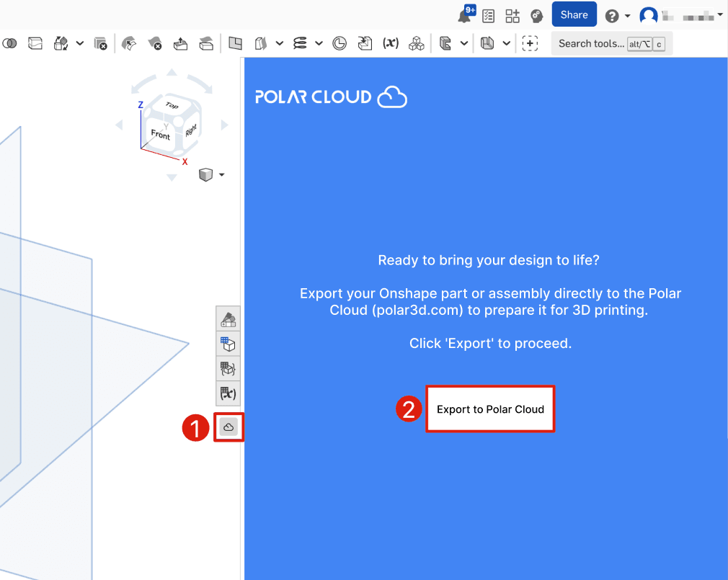Select the Top face of view cube

172,106
